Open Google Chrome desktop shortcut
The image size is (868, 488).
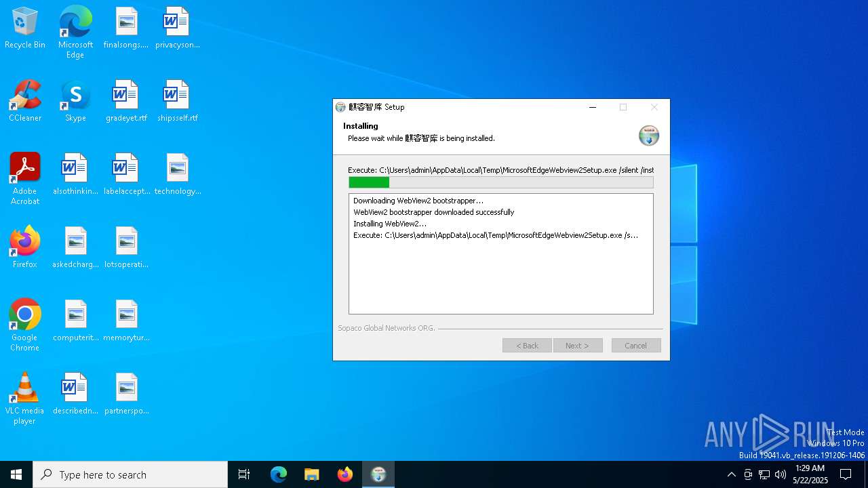click(25, 325)
